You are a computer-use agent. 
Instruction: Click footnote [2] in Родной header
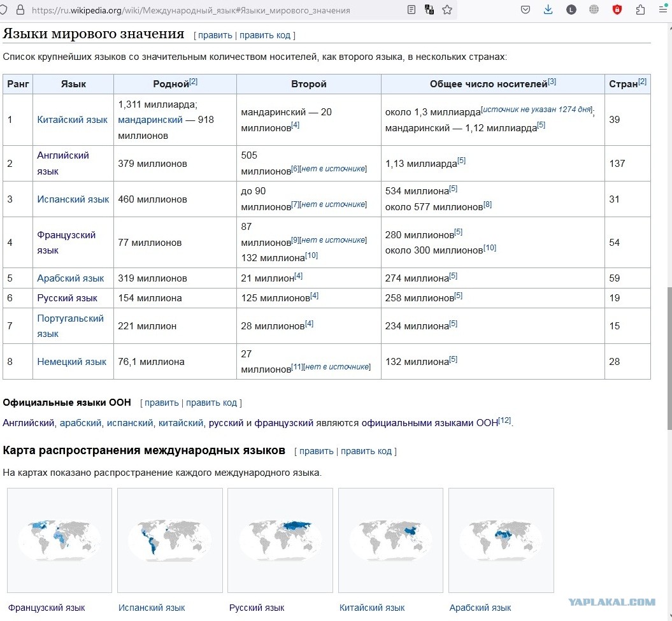point(193,81)
